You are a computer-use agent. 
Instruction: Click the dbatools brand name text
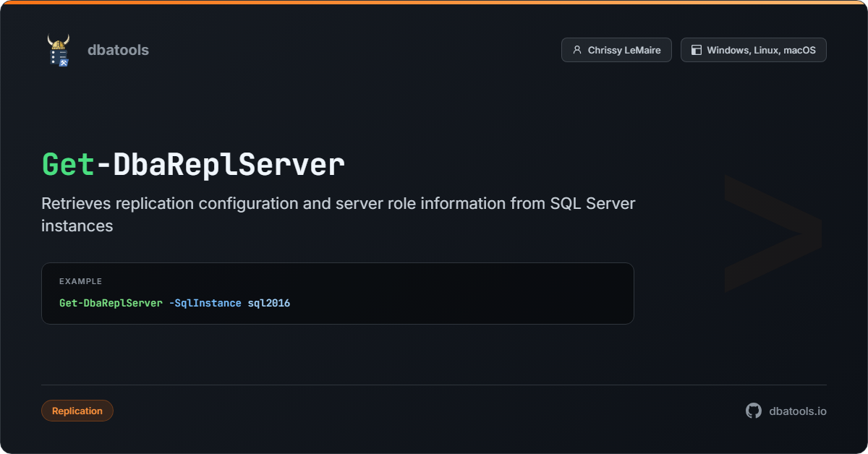pyautogui.click(x=118, y=50)
